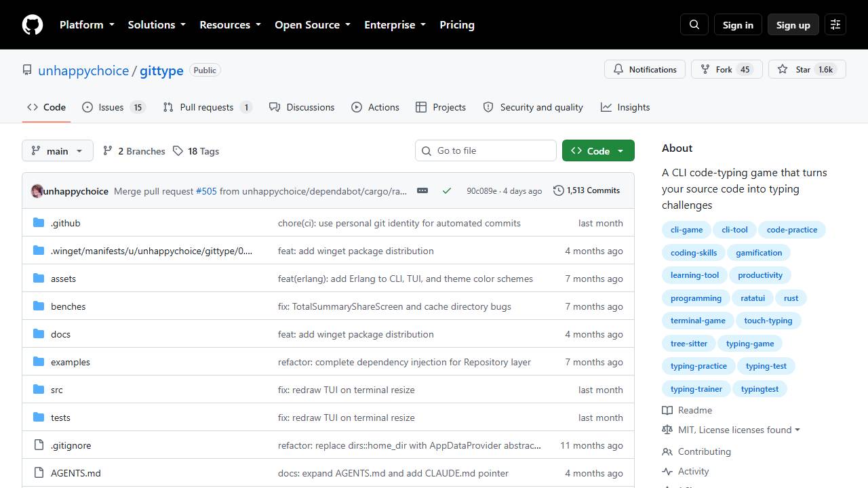The width and height of the screenshot is (868, 488).
Task: Select the typing-game topic tag
Action: (x=750, y=344)
